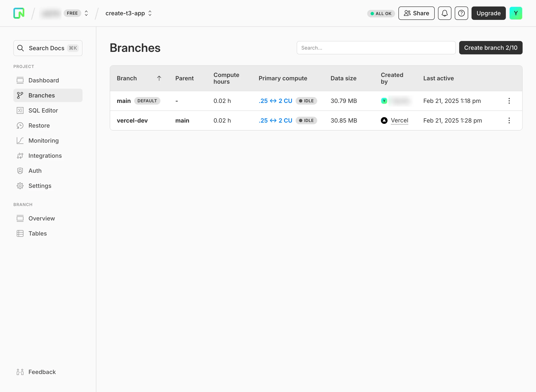Click the Monitoring chart icon
This screenshot has height=392, width=536.
tap(20, 141)
